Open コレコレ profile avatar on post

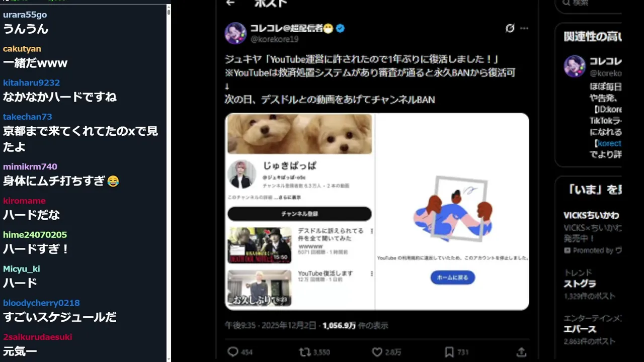tap(235, 33)
